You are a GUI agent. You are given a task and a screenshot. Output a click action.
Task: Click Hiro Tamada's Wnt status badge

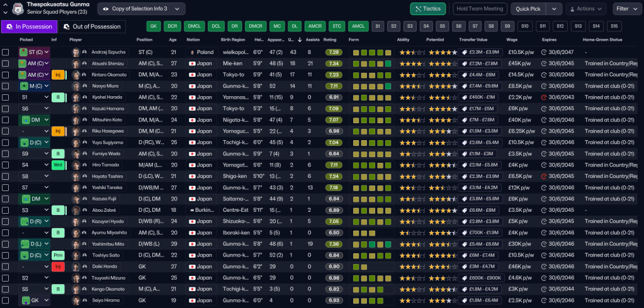[58, 165]
